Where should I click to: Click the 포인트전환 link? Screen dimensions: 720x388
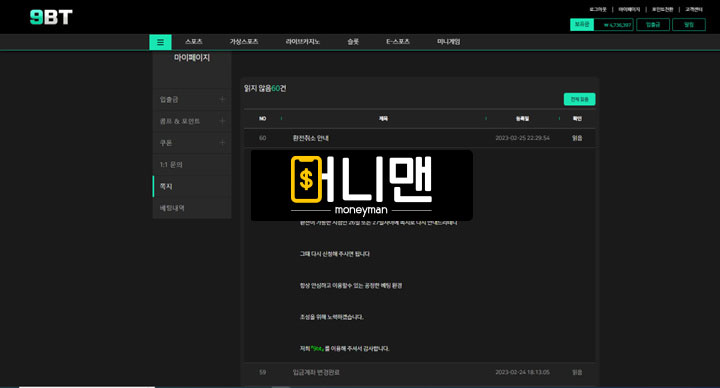coord(663,9)
